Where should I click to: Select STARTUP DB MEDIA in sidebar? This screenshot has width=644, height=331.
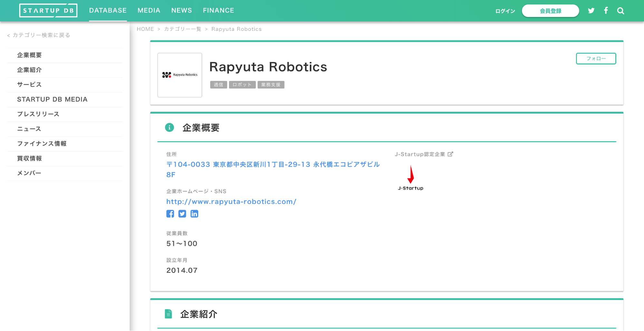(x=65, y=99)
